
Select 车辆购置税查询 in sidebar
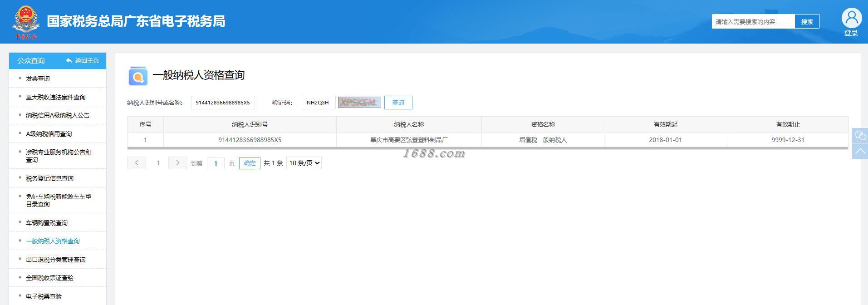coord(47,223)
